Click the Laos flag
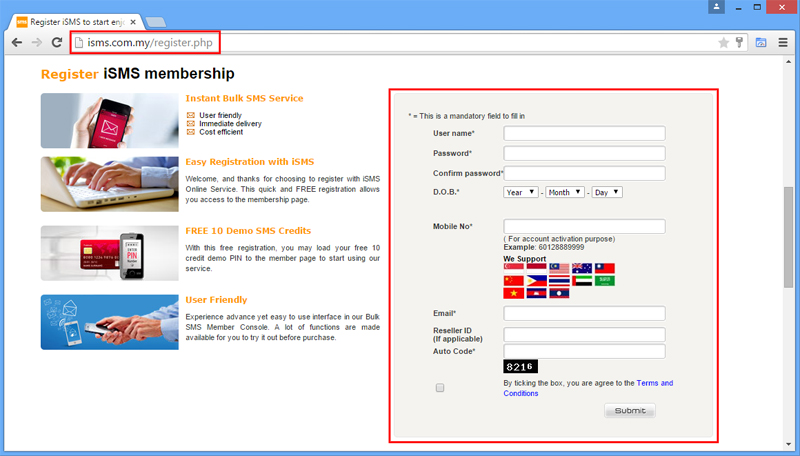Viewport: 800px width, 456px height. 559,293
